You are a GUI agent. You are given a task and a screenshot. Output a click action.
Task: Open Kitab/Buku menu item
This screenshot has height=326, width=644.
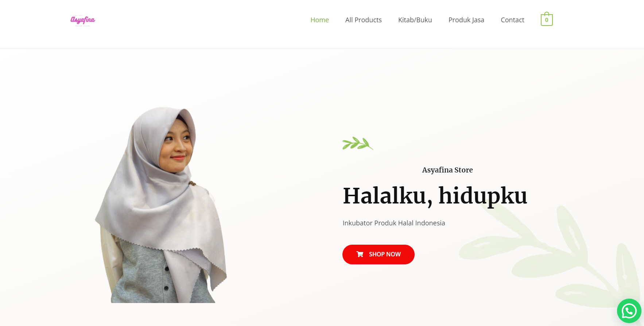415,20
